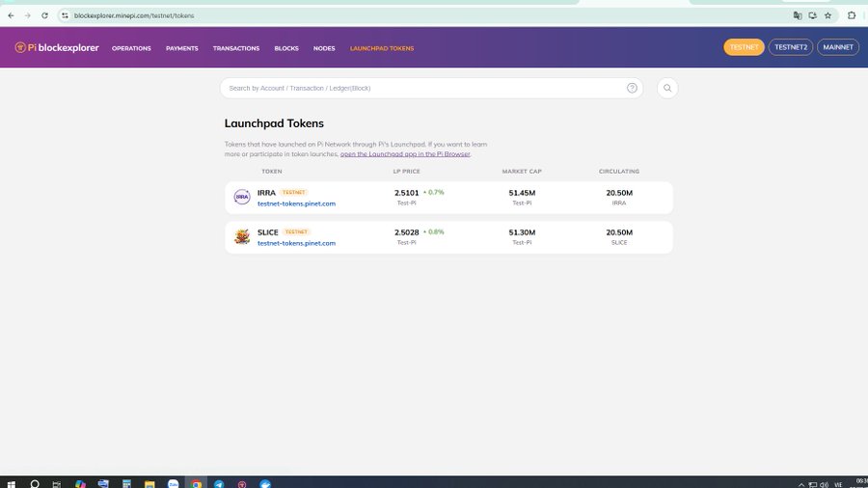Switch to the TESTNET network
This screenshot has width=868, height=488.
[744, 47]
